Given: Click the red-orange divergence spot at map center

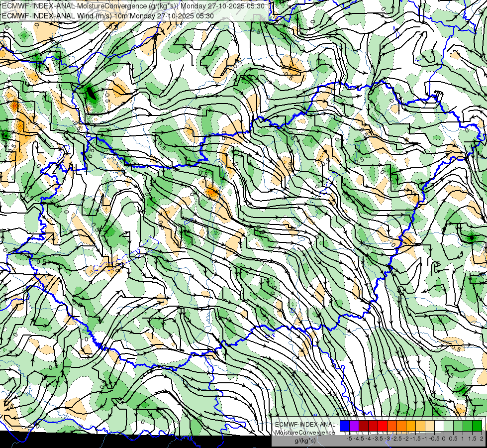Looking at the screenshot, I should point(212,193).
